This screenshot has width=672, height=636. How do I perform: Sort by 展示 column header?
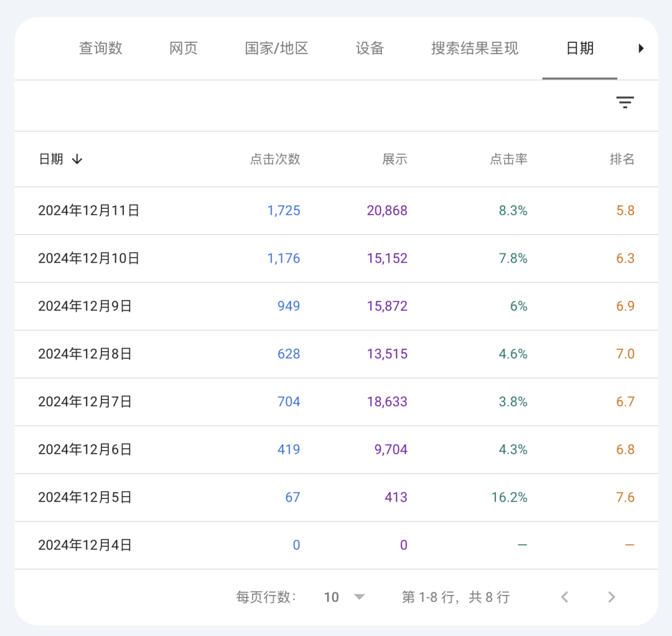[394, 159]
